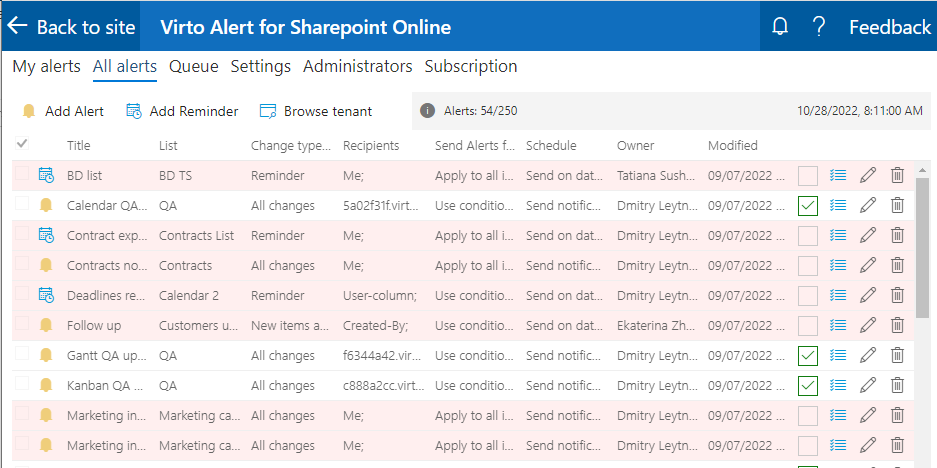Image resolution: width=937 pixels, height=468 pixels.
Task: Toggle the select-all checkbox in header row
Action: 22,143
